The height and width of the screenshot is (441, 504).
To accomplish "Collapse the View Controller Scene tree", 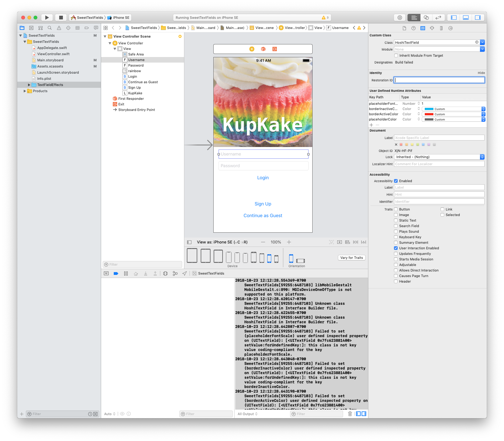I will coord(105,36).
